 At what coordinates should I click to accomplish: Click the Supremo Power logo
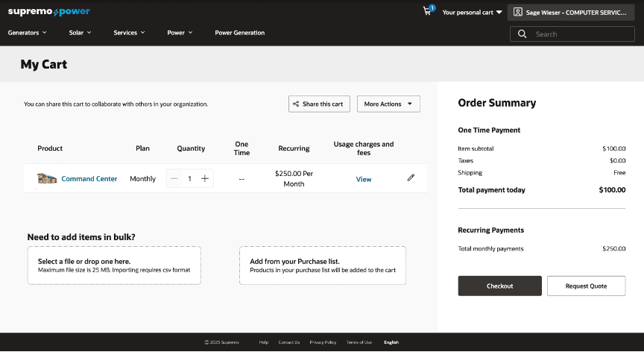(49, 11)
